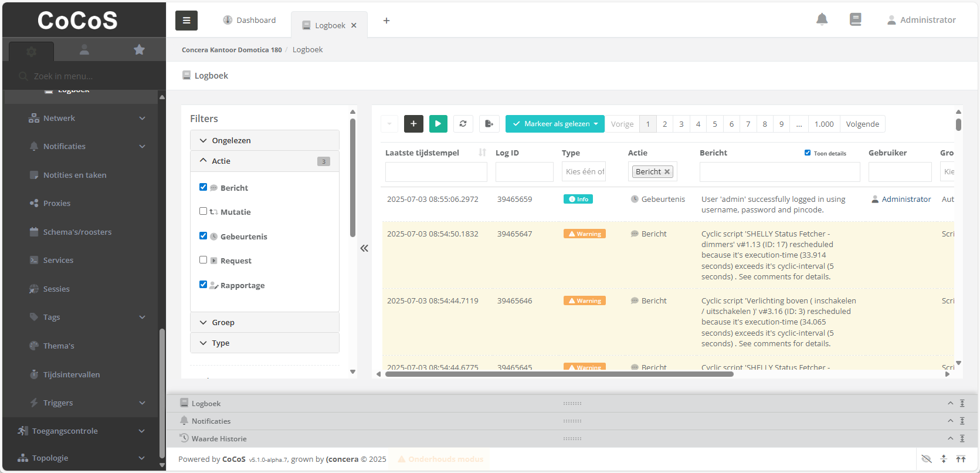Expand the Groep filter section

point(265,322)
